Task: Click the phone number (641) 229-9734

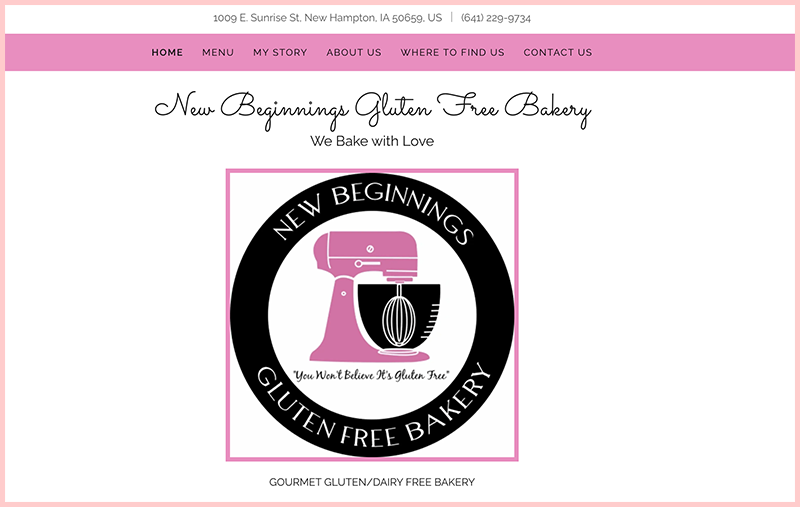Action: pos(496,18)
